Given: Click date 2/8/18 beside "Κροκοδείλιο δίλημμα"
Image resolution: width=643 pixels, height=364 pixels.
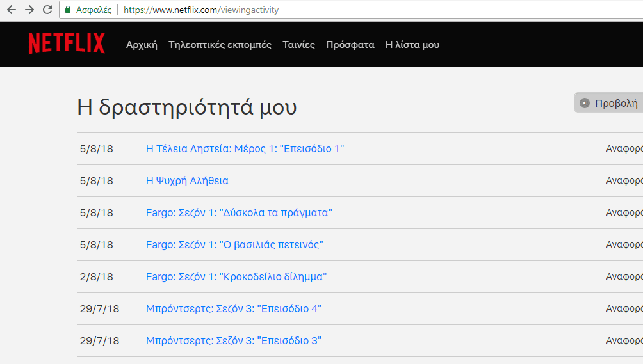Looking at the screenshot, I should [96, 276].
